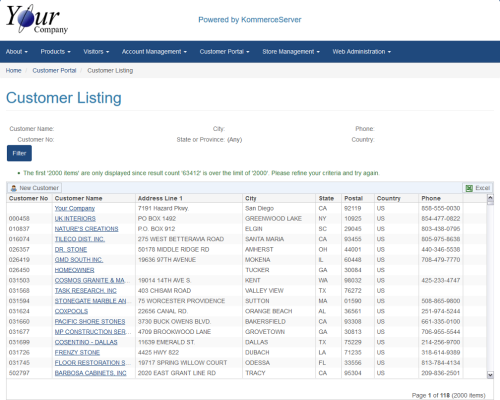
Task: Click the green Excel export icon
Action: click(x=469, y=188)
